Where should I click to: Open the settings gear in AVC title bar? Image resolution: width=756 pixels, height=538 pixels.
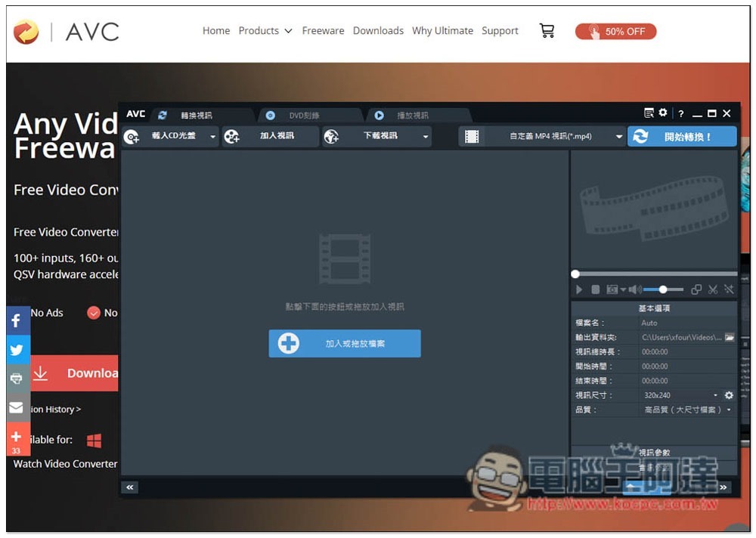point(663,113)
